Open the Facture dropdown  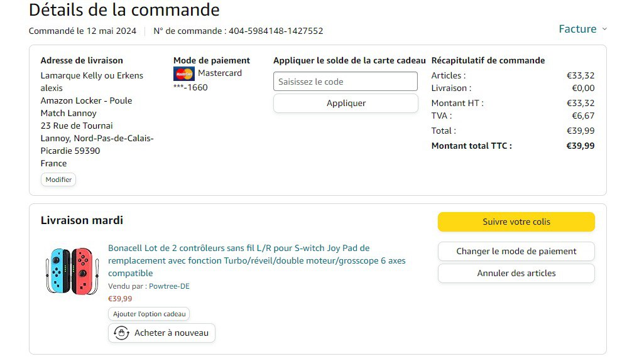tap(577, 29)
